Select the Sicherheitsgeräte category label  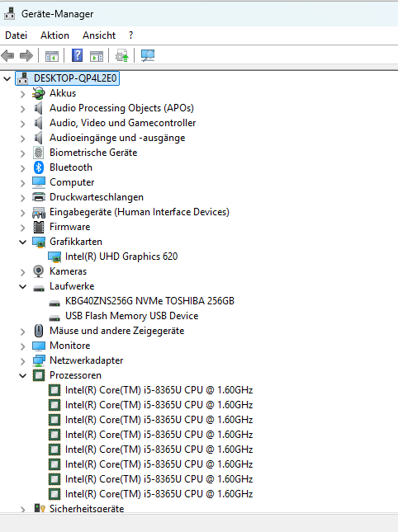point(87,508)
